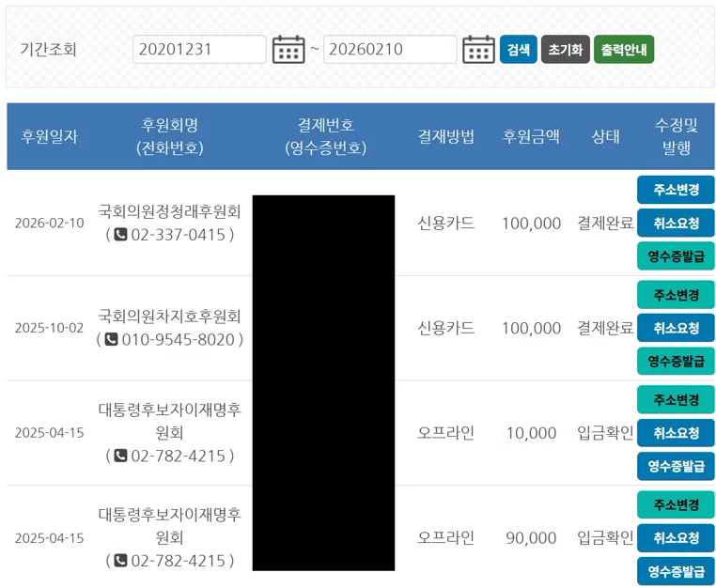Click phone number 010-9545-8020

coord(179,340)
